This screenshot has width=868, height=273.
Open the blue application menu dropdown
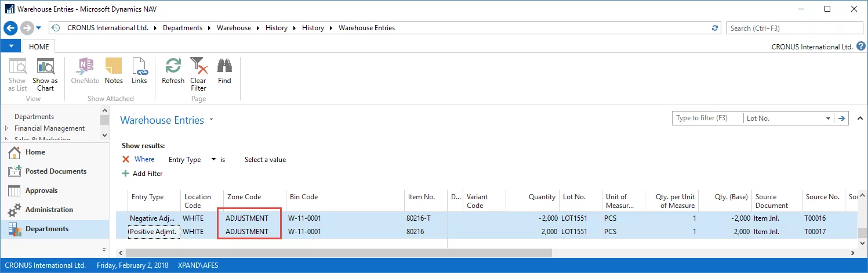(x=11, y=46)
